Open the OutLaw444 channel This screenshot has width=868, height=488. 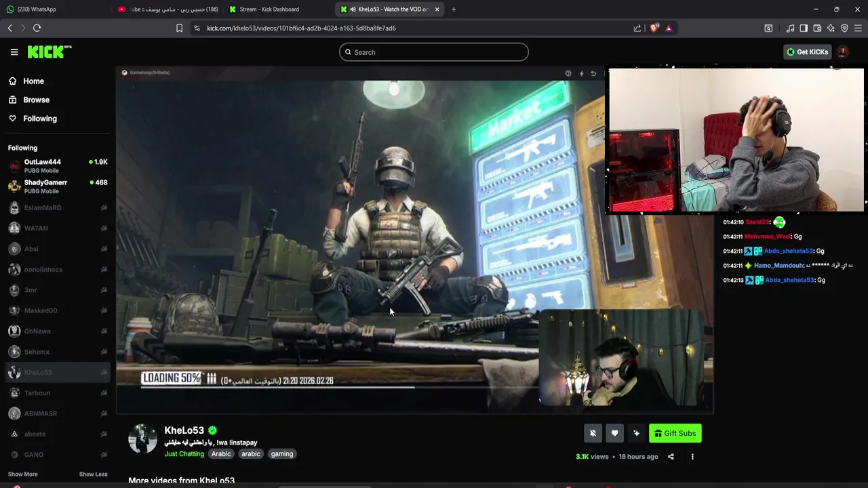(x=57, y=166)
